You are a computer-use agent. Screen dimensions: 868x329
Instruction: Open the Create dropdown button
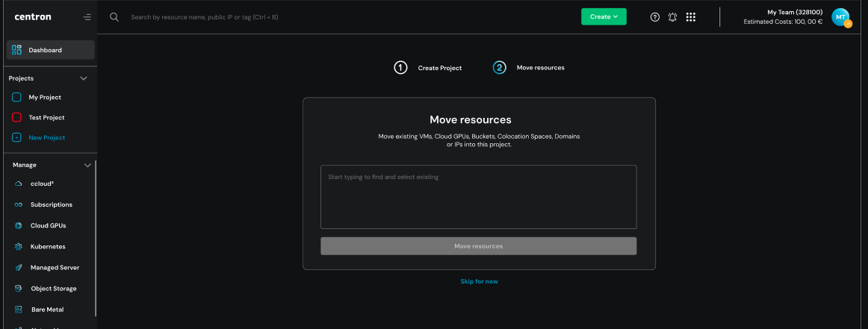[604, 17]
